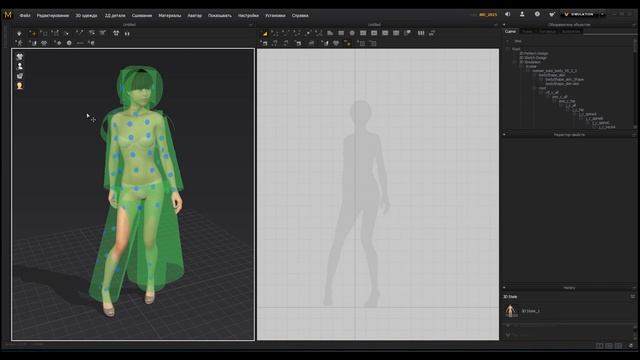Open the Установки menu
This screenshot has width=640, height=360.
click(275, 16)
